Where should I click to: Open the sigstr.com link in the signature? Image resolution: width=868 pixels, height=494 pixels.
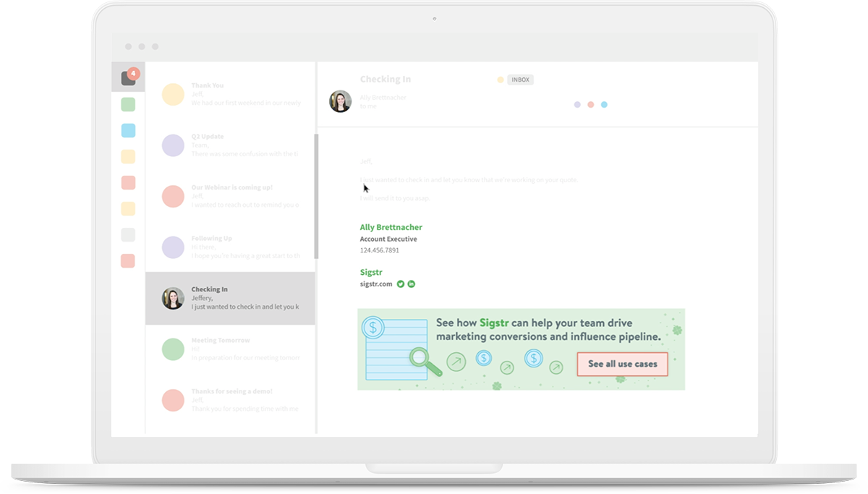376,284
